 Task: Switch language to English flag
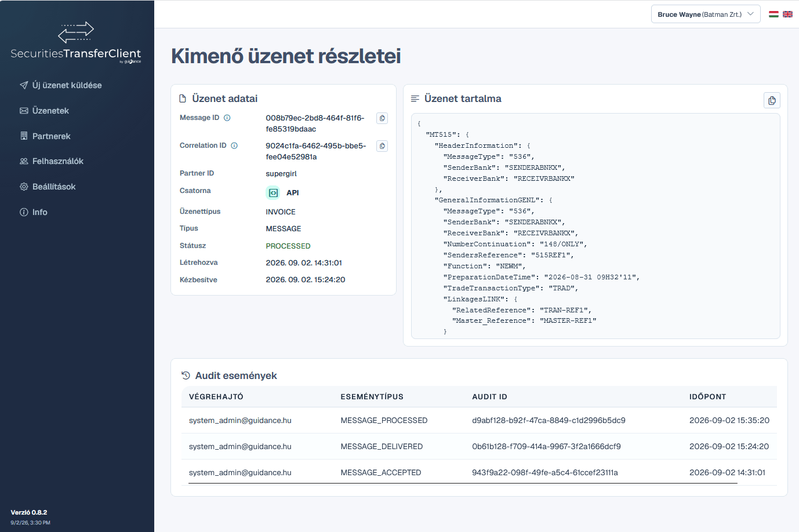pyautogui.click(x=787, y=14)
